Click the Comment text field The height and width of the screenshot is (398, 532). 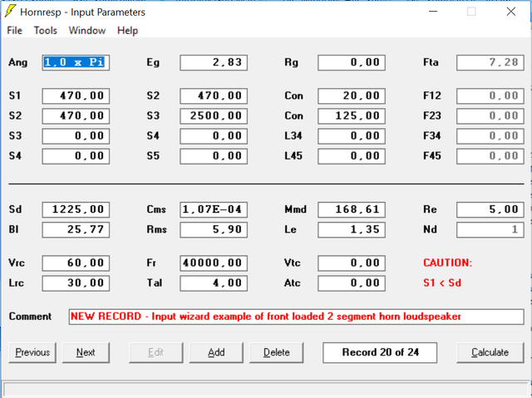[x=296, y=317]
